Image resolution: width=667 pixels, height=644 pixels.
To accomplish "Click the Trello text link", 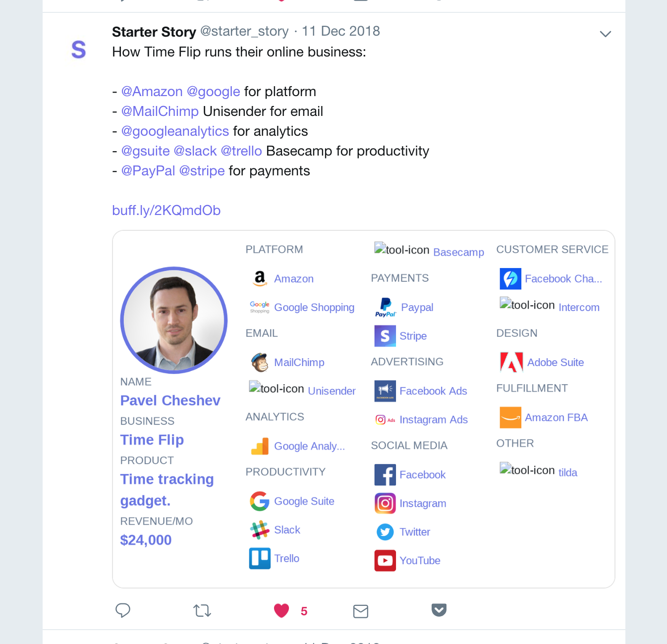I will tap(286, 558).
